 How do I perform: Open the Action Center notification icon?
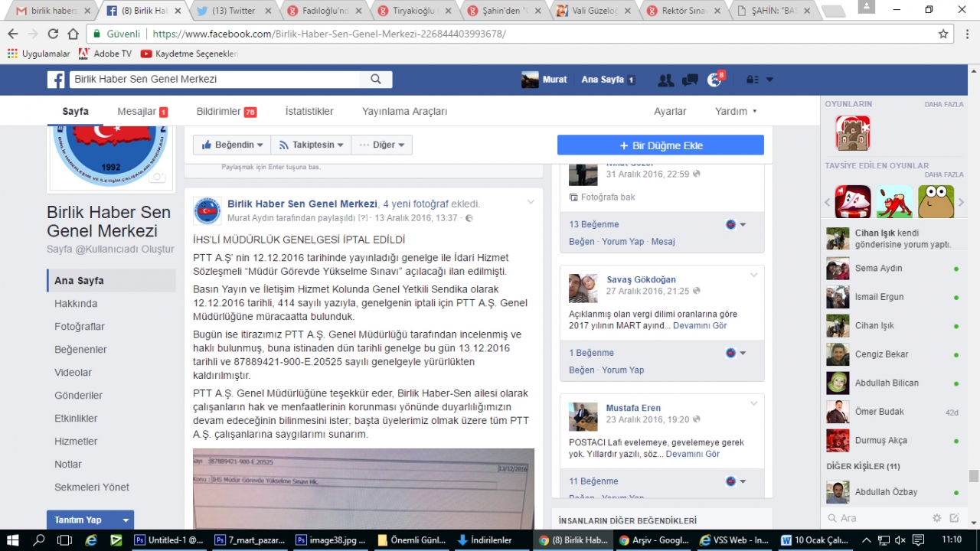pyautogui.click(x=917, y=540)
